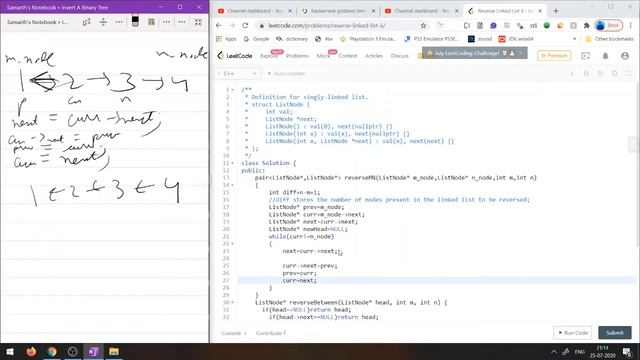Switch to the first Channel dashboard tab
640x360 pixels.
[254, 11]
